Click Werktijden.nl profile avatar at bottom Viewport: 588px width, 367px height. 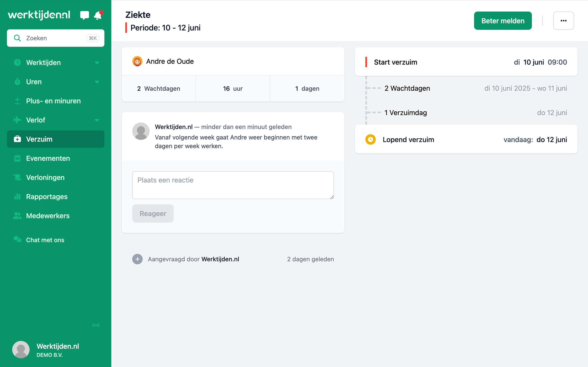pyautogui.click(x=21, y=350)
